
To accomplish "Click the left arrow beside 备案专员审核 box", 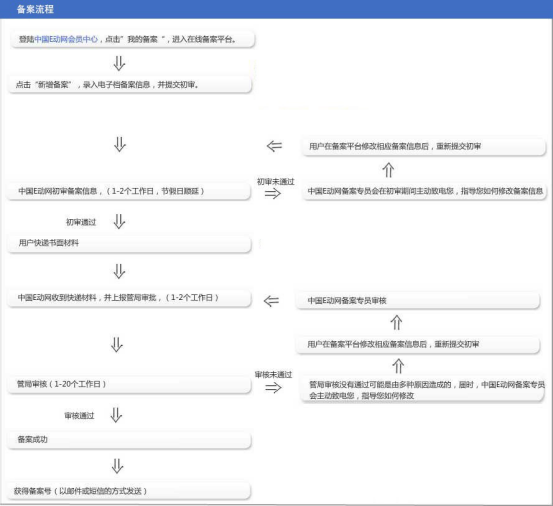I will pos(271,301).
